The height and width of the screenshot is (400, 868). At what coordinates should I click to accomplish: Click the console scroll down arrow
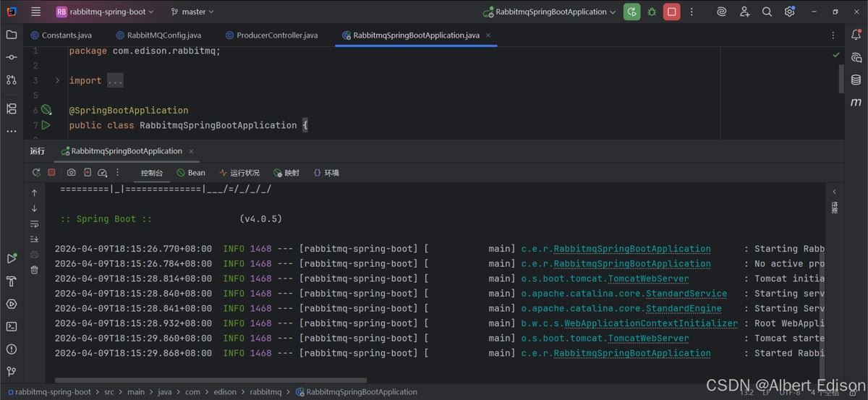point(34,208)
